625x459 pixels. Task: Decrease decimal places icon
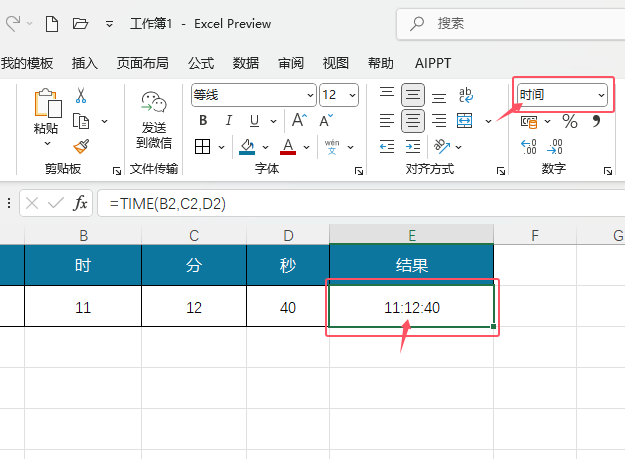click(x=555, y=147)
